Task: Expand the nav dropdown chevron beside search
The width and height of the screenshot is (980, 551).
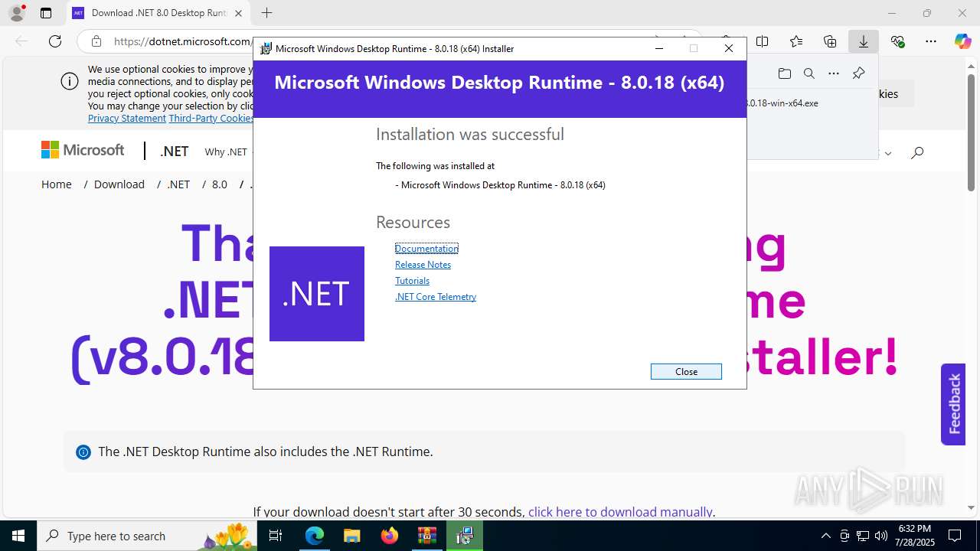Action: [887, 153]
